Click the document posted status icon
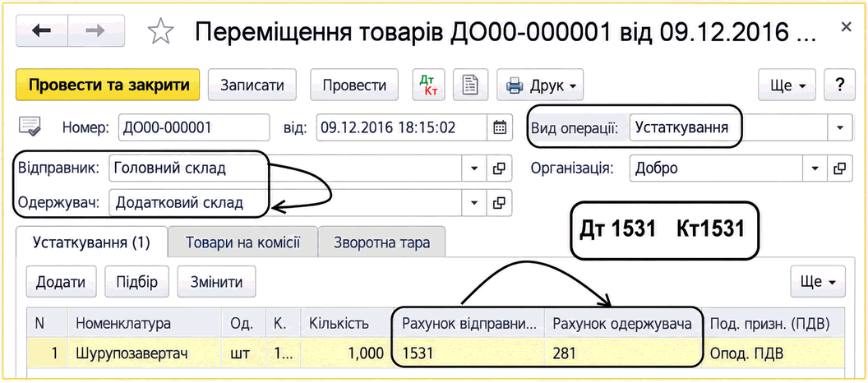Screen dimensions: 868x383 (30, 127)
